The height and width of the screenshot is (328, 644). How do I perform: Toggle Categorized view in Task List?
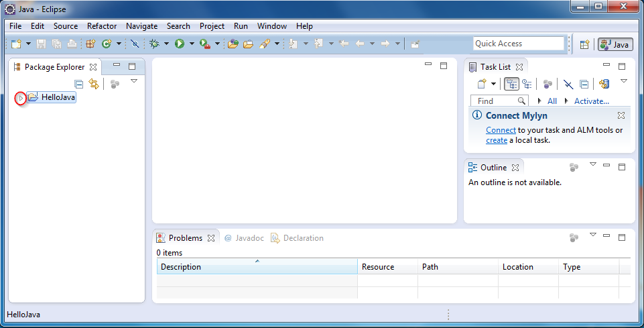[512, 84]
